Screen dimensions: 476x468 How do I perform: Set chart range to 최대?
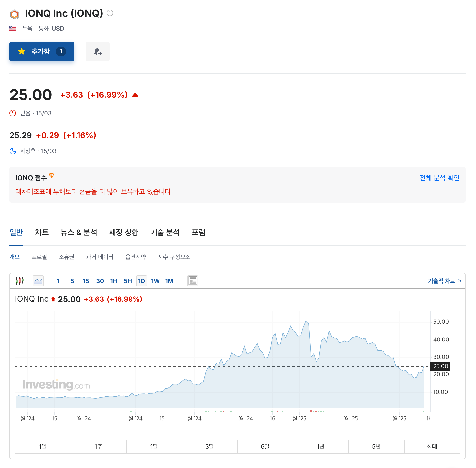432,447
